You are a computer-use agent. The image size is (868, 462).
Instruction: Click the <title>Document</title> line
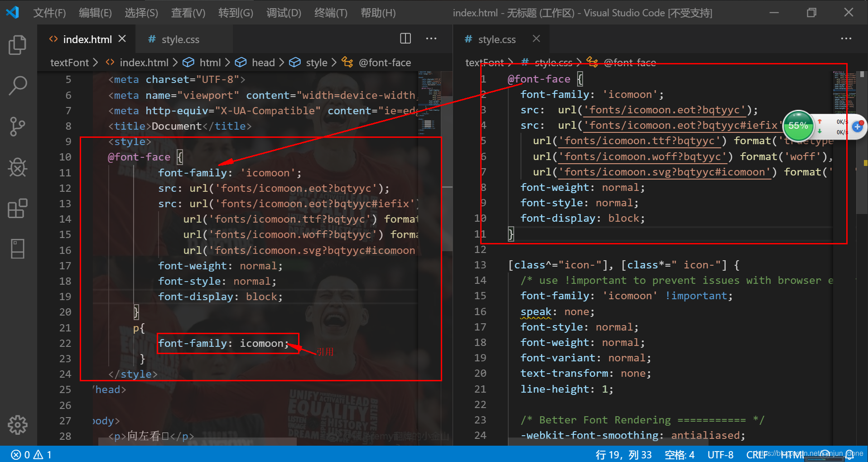coord(179,126)
